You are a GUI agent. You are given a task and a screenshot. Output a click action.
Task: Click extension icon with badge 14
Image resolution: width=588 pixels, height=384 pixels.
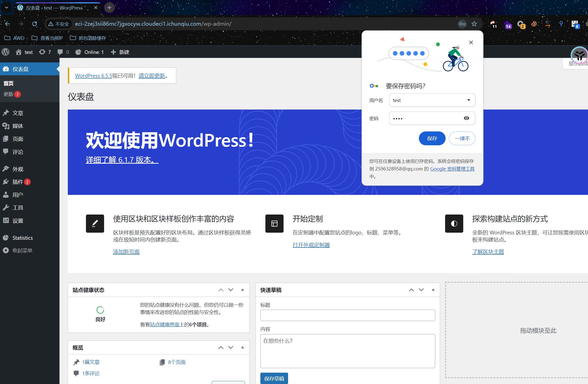coord(508,24)
